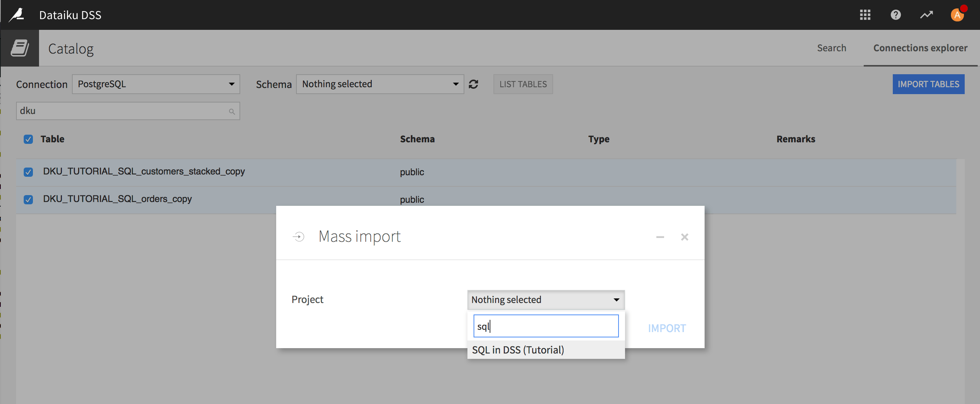The width and height of the screenshot is (980, 404).
Task: Open the applications grid menu
Action: (x=865, y=15)
